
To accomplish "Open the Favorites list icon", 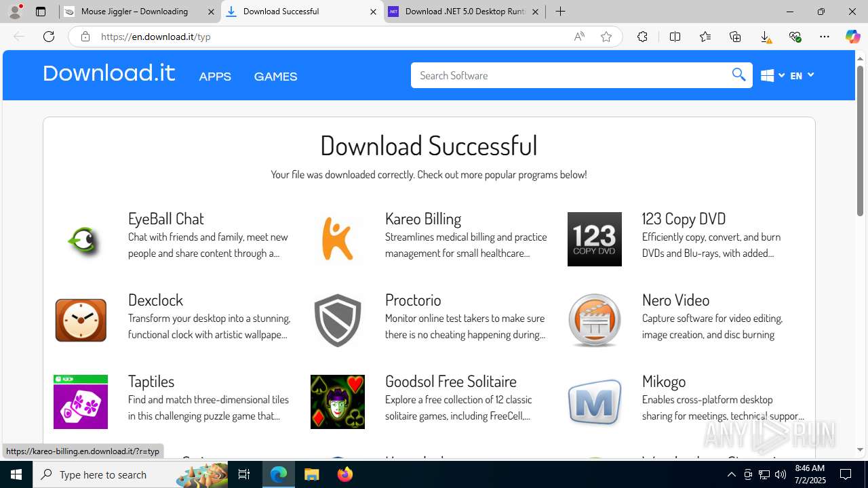I will (705, 37).
